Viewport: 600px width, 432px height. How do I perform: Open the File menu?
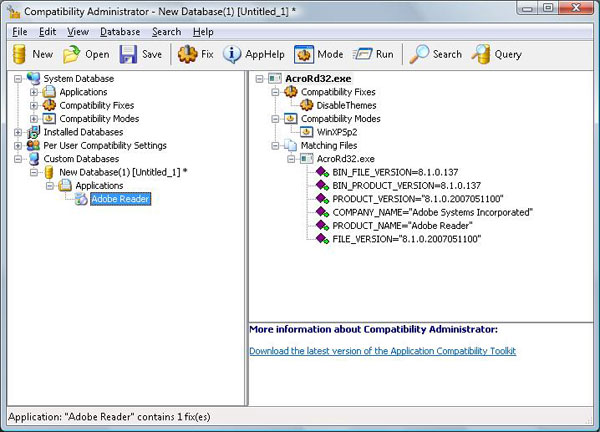click(20, 32)
